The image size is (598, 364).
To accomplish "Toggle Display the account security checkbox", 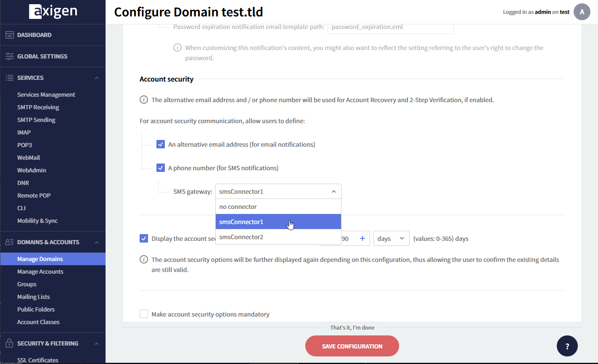I will click(x=144, y=238).
